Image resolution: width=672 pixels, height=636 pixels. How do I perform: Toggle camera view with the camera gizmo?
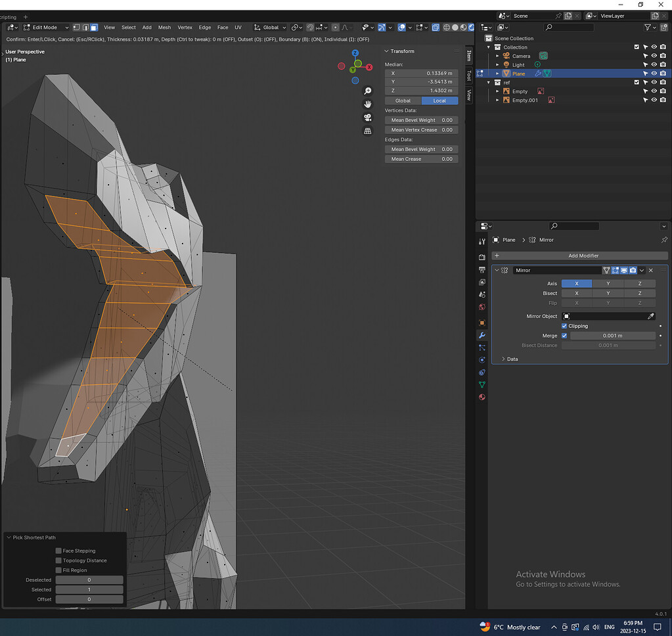(368, 118)
